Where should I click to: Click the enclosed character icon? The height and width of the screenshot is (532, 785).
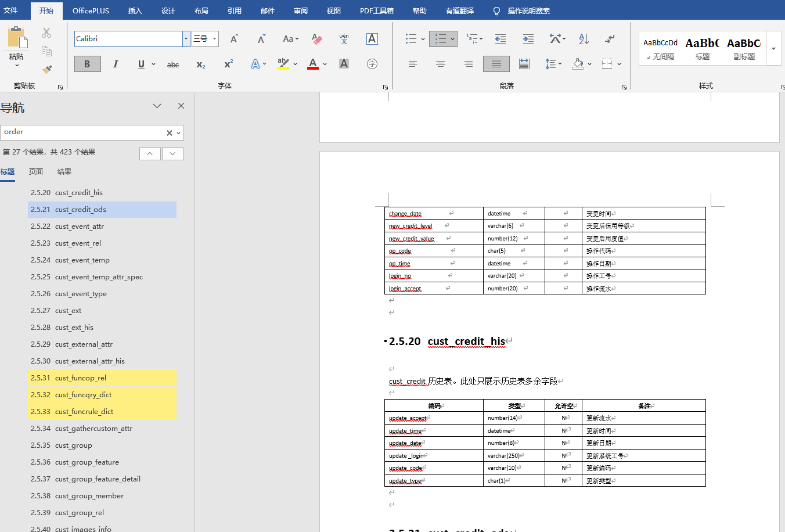[372, 64]
